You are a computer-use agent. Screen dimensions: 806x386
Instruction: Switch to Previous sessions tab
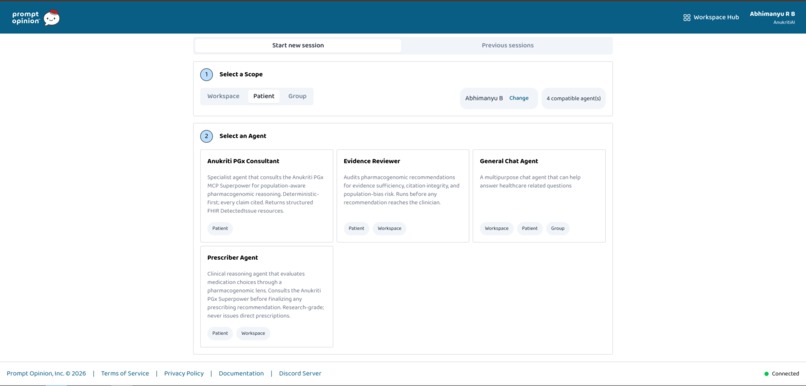(x=507, y=45)
